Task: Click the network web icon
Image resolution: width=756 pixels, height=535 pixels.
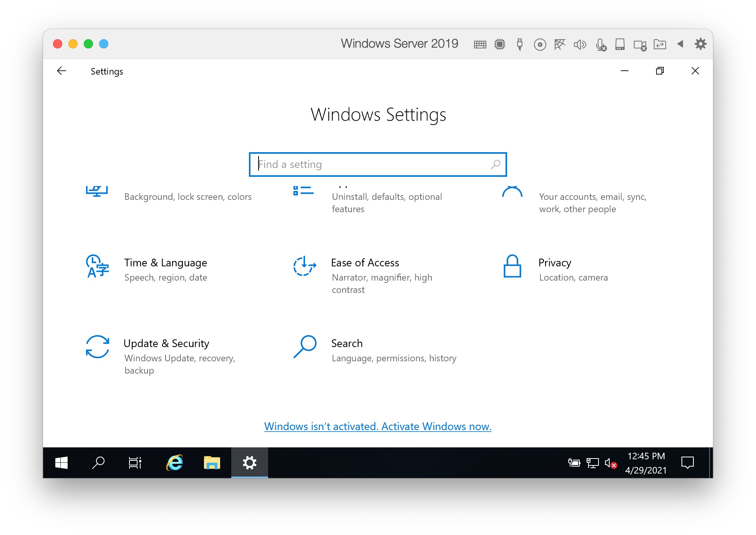Action: (560, 45)
